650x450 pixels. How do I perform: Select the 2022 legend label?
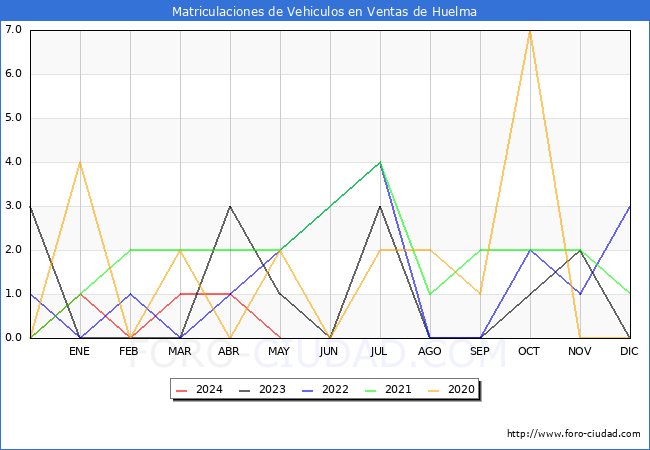pyautogui.click(x=335, y=390)
